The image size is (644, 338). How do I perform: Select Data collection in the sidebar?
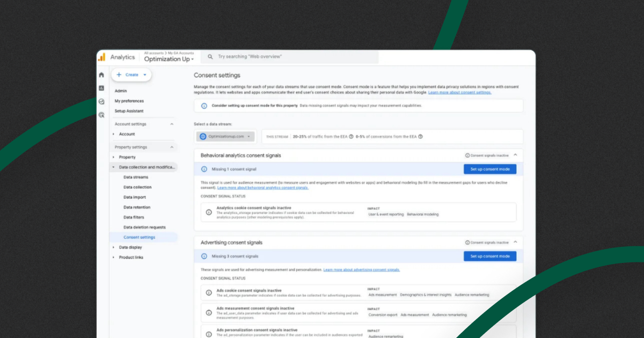[137, 187]
